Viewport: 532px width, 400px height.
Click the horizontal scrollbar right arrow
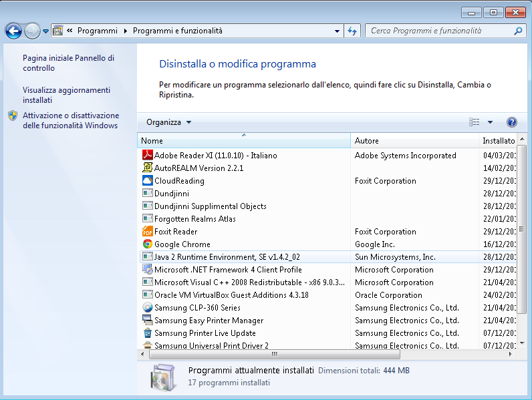(x=511, y=354)
